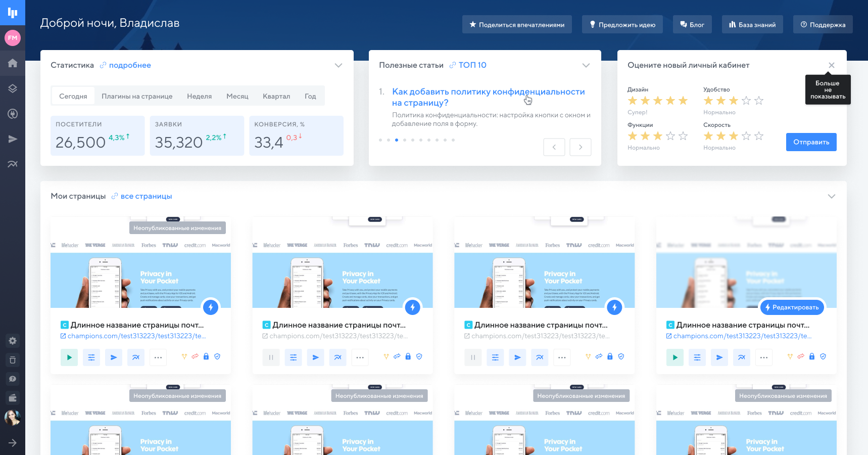Collapse the Полезные статьи panel chevron

coord(586,65)
